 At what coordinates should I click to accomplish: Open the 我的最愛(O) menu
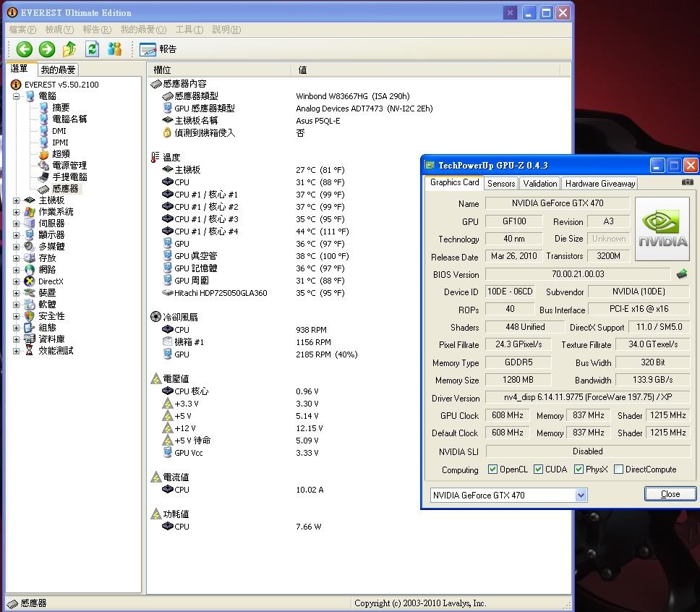[143, 30]
